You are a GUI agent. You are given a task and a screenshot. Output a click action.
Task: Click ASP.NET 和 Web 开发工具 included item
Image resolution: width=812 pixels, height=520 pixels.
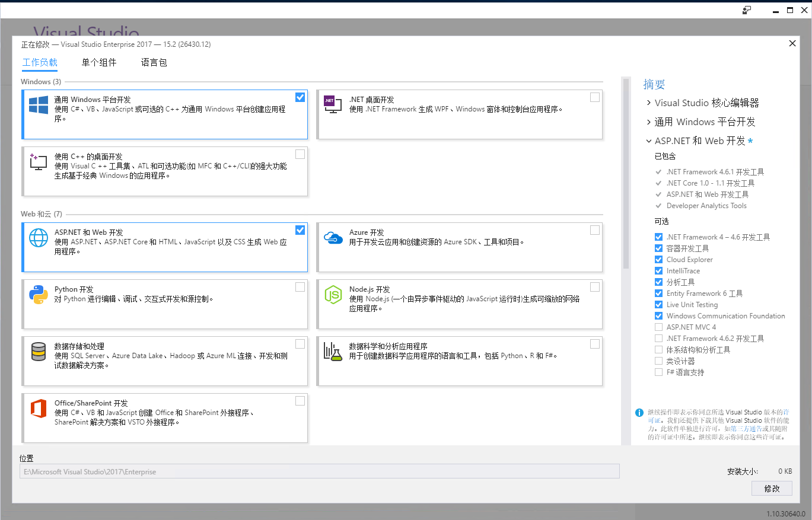click(708, 194)
